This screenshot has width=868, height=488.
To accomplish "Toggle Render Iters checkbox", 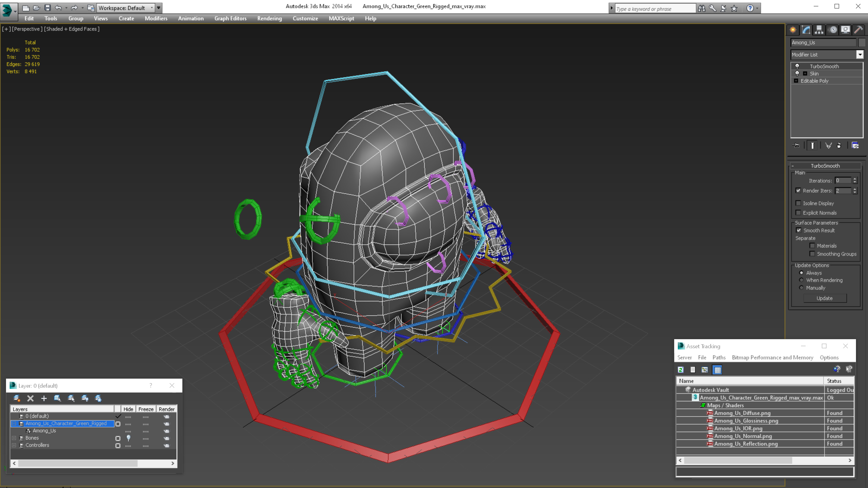I will 798,190.
